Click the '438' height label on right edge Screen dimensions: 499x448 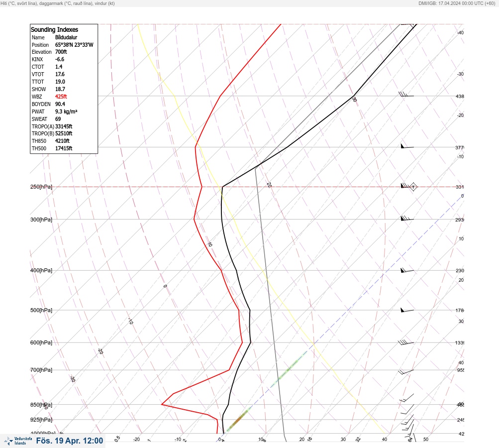(460, 96)
